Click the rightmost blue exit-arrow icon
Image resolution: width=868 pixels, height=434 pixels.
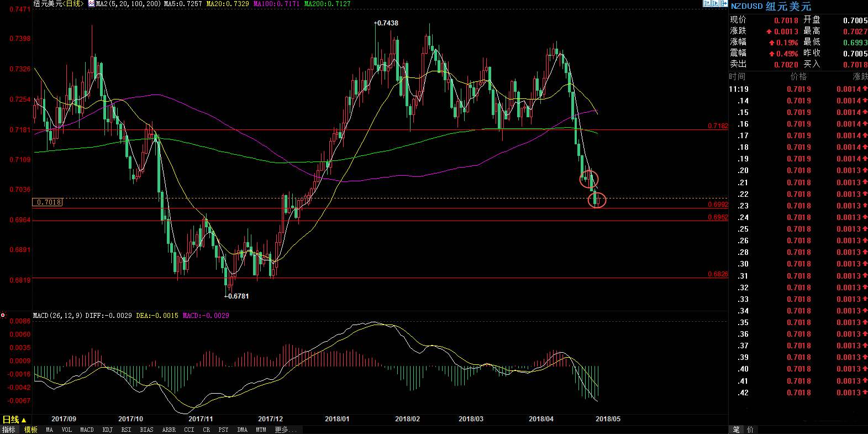pos(723,4)
